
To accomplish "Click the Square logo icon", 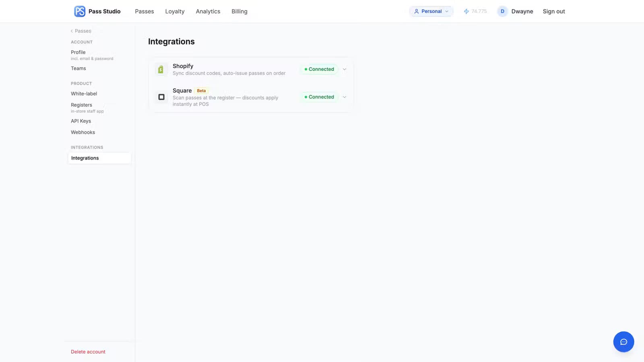I will click(x=161, y=97).
